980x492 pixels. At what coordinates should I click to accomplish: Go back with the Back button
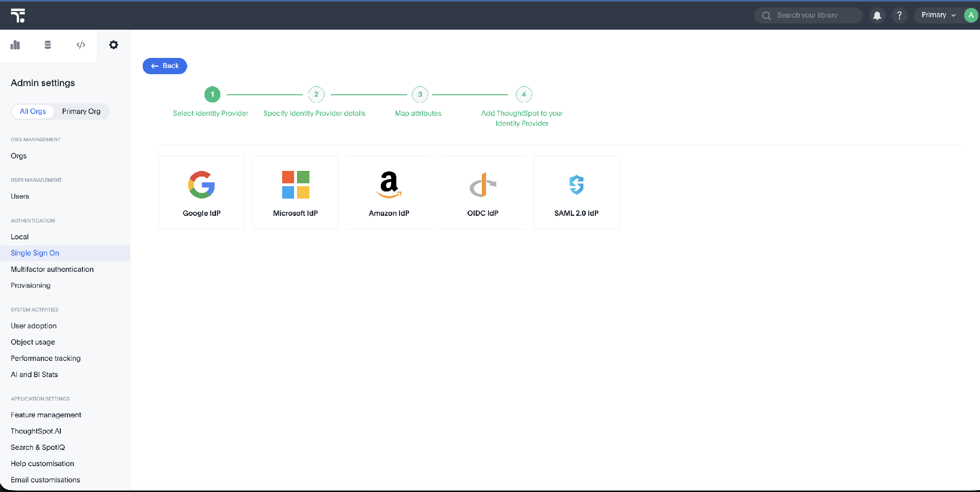click(165, 66)
